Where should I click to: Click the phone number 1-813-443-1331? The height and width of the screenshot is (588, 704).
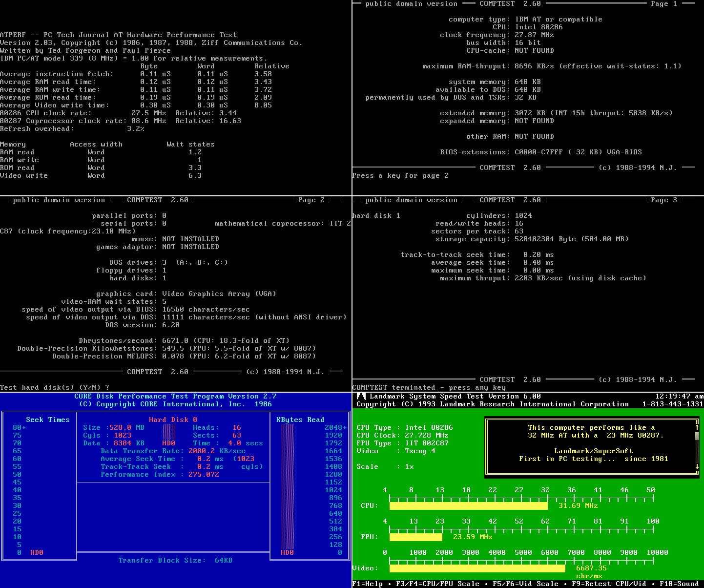[x=673, y=404]
